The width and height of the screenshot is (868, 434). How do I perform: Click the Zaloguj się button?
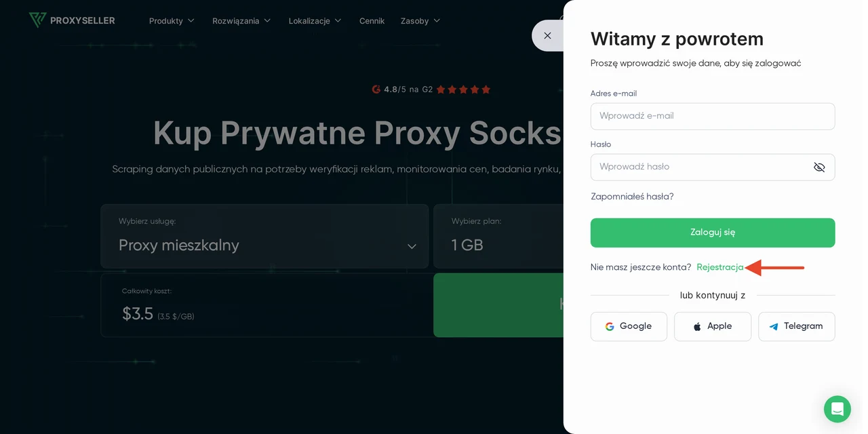pos(713,233)
